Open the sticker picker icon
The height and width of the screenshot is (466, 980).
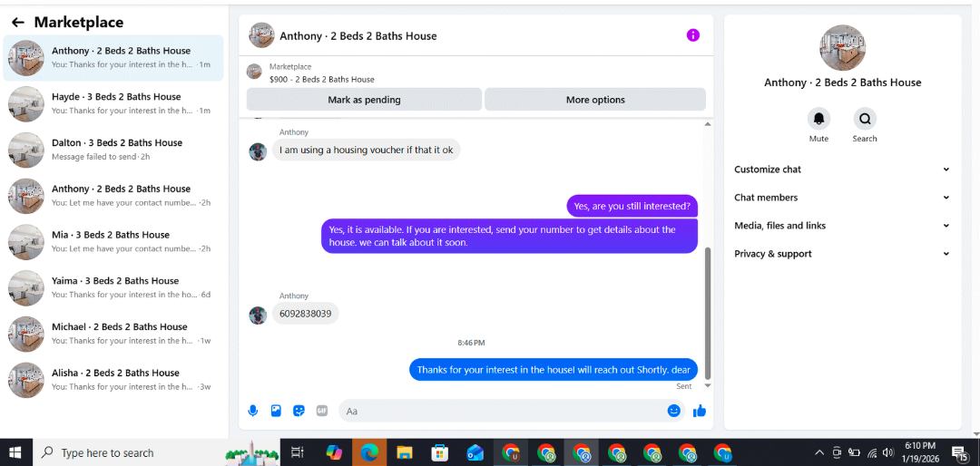click(x=299, y=411)
